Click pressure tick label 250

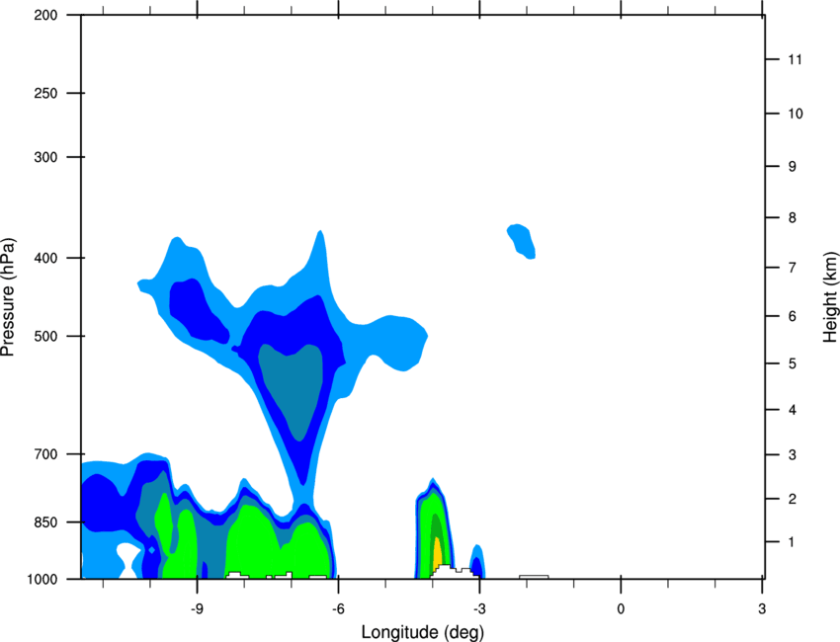45,93
